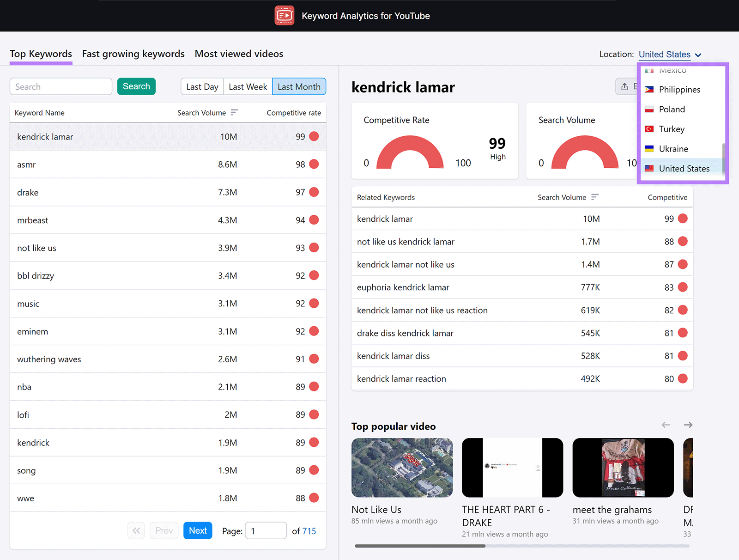Choose Philippines from the location list
Screen dimensions: 739x560
tap(679, 90)
